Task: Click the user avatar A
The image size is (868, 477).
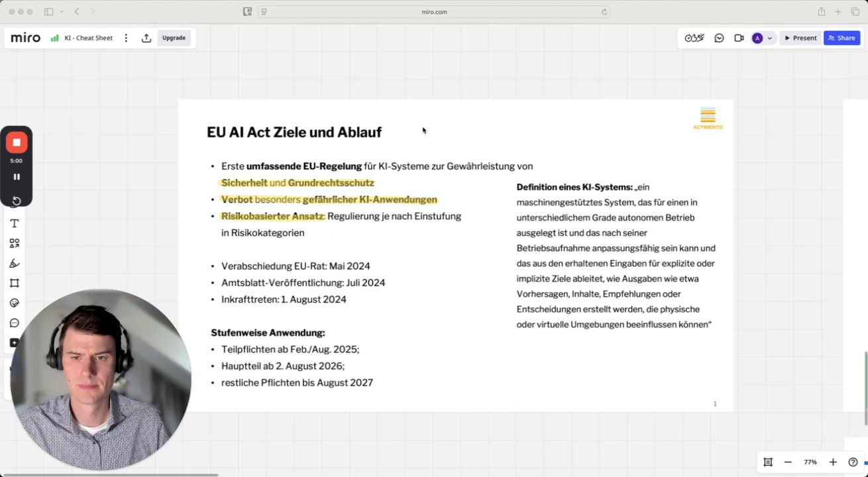Action: click(757, 38)
